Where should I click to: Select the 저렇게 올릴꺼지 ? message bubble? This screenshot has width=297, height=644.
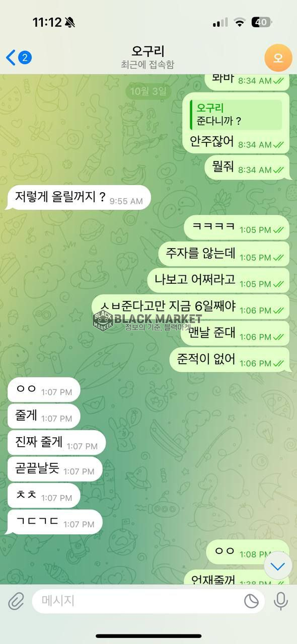pos(78,198)
